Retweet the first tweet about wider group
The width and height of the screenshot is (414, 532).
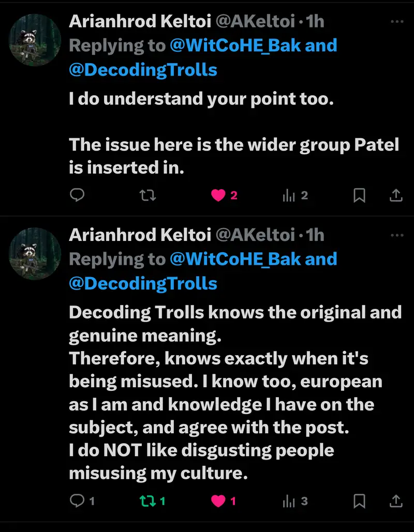[148, 195]
